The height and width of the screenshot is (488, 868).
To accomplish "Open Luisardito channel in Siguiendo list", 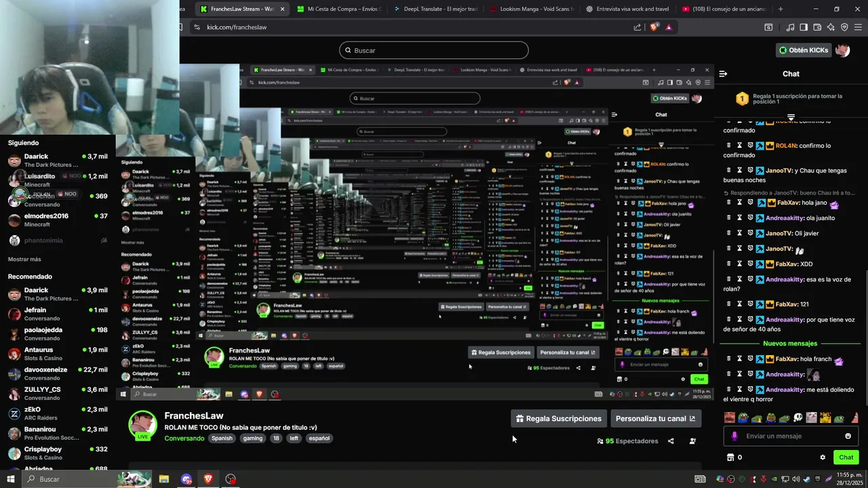I will click(58, 180).
